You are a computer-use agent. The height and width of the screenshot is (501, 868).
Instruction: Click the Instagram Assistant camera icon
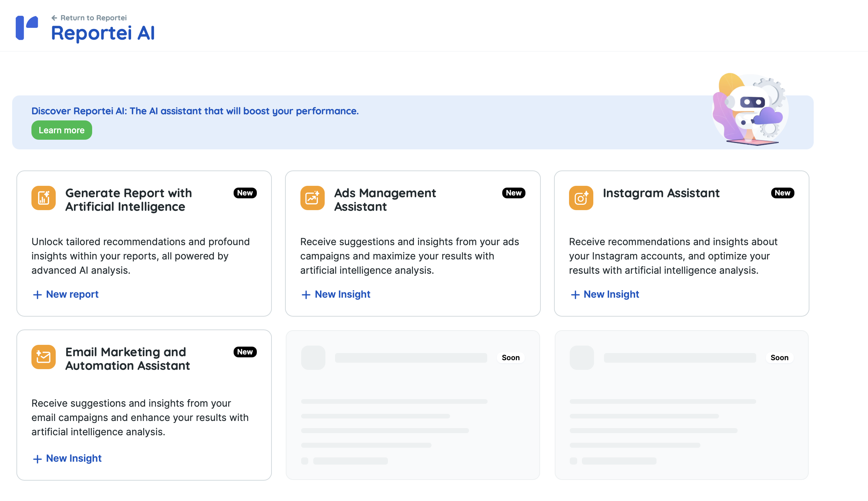[x=581, y=198]
